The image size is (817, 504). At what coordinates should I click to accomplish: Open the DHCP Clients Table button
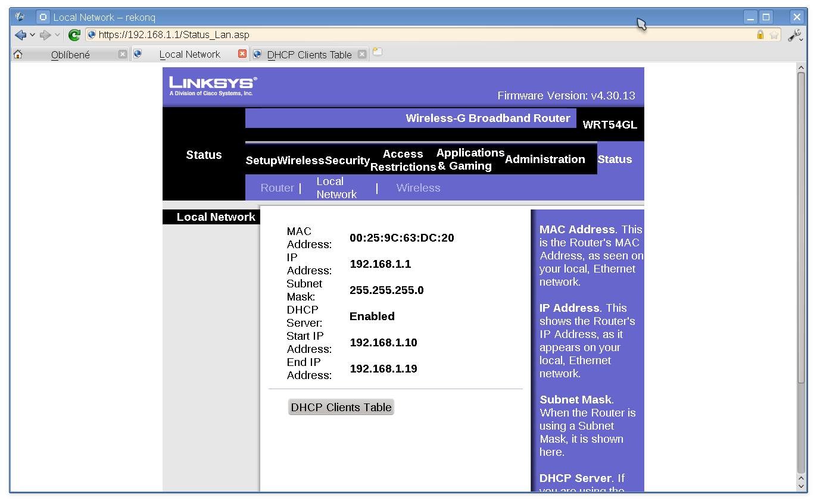tap(341, 407)
